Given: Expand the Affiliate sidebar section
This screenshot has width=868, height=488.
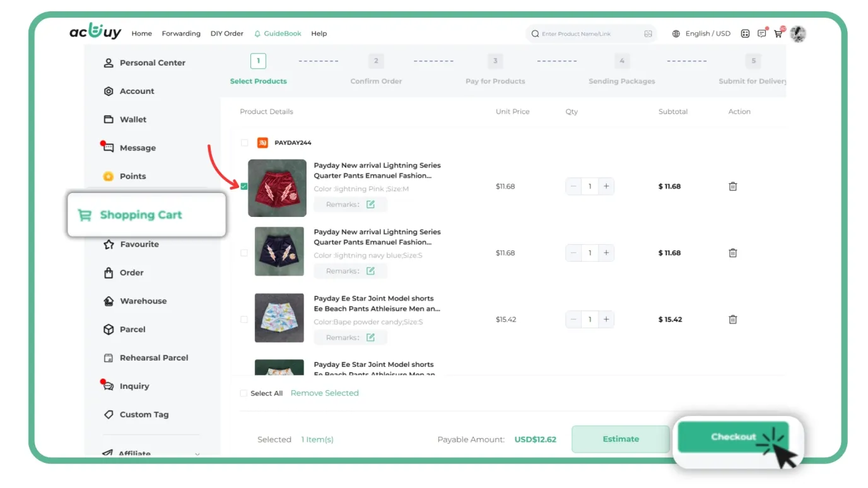Looking at the screenshot, I should coord(197,453).
